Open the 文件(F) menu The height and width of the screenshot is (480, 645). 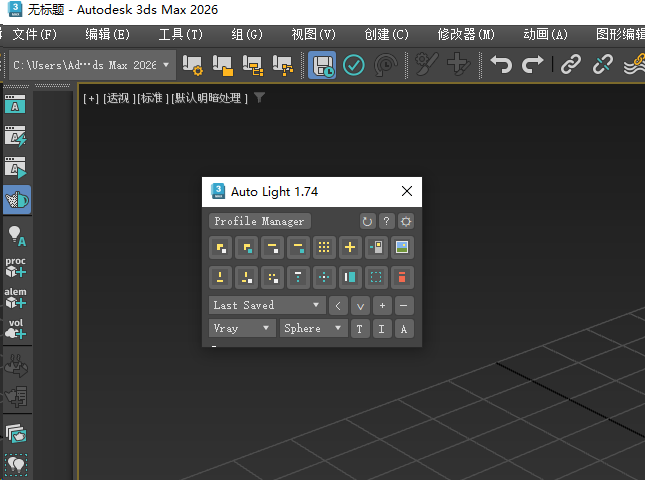tap(35, 35)
